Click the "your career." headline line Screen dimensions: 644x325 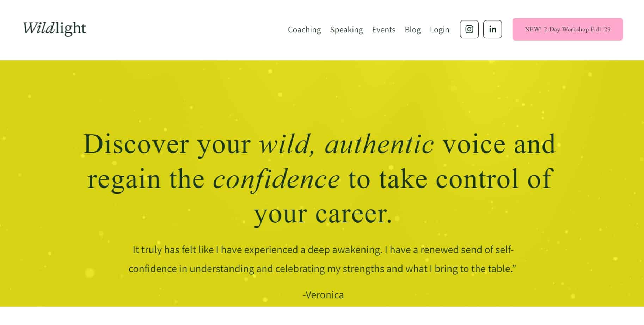[323, 214]
